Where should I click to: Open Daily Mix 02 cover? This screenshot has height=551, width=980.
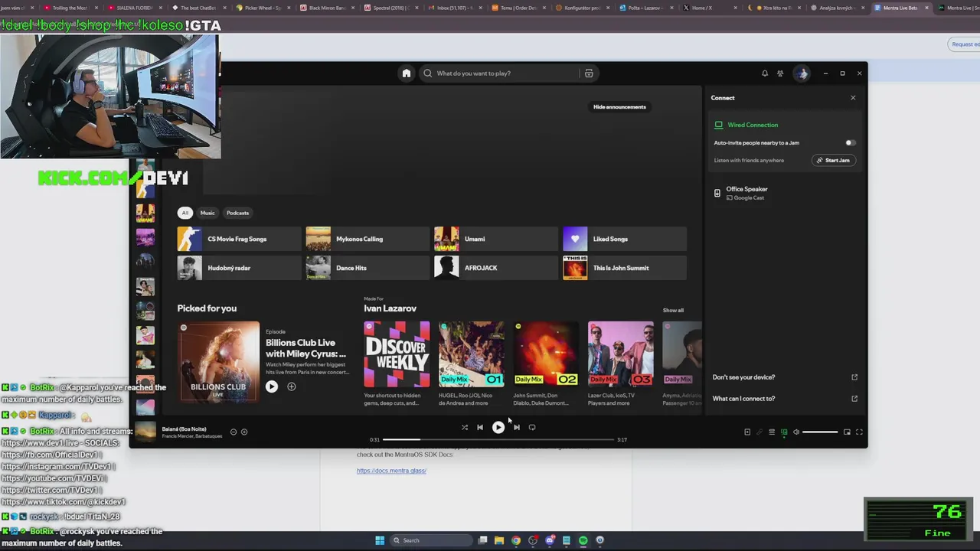point(546,354)
